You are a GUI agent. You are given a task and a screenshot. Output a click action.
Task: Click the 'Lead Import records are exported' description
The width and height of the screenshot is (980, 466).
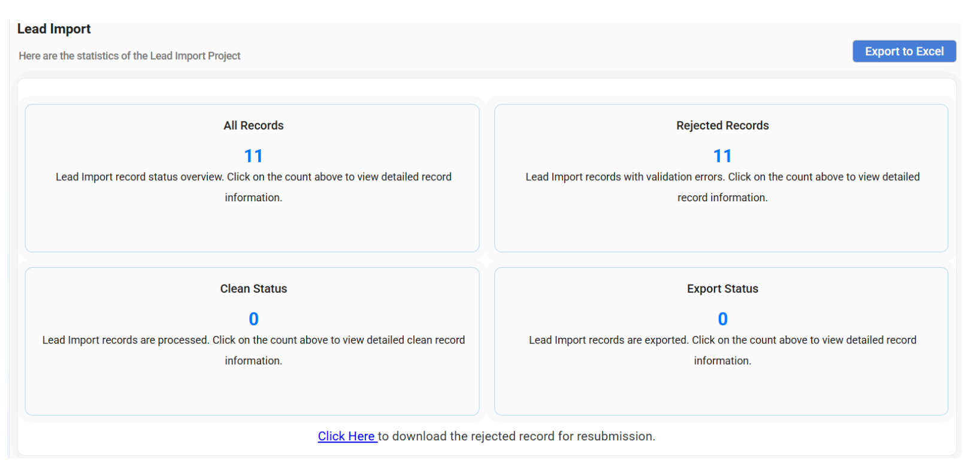click(x=722, y=350)
